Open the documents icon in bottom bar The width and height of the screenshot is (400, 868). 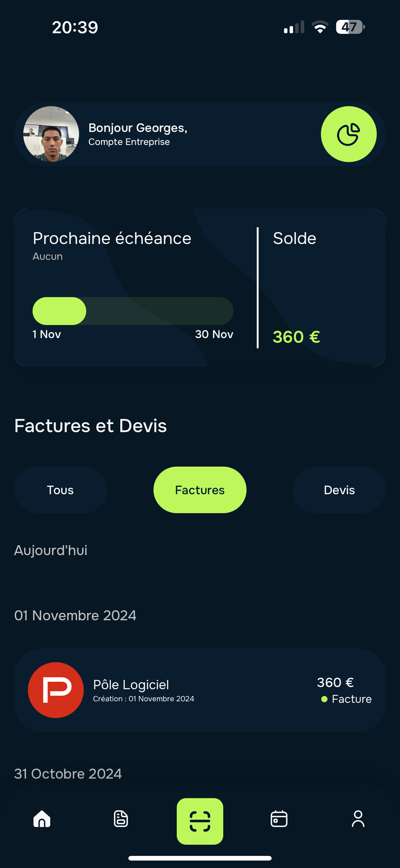pyautogui.click(x=121, y=819)
